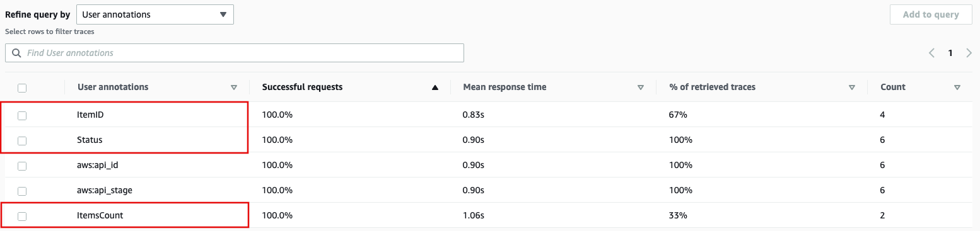The image size is (980, 231).
Task: Check the Status row checkbox
Action: pos(22,140)
